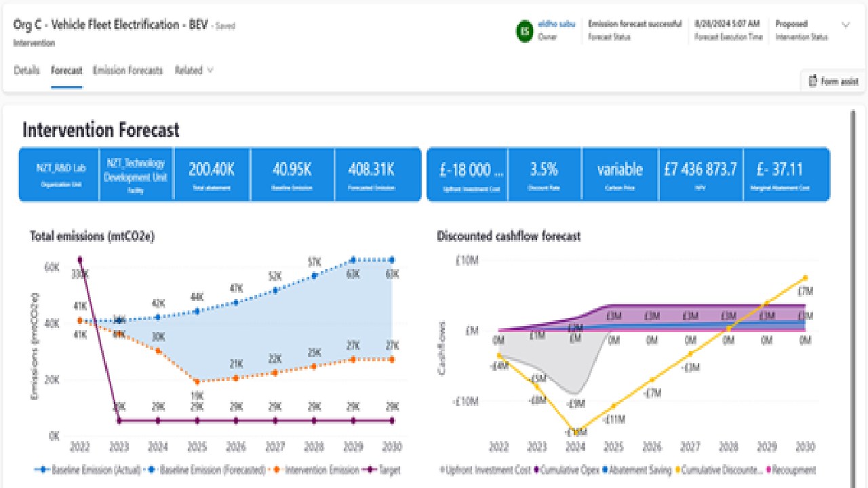The width and height of the screenshot is (868, 488).
Task: Click Abatement Saving legend icon
Action: pyautogui.click(x=606, y=470)
